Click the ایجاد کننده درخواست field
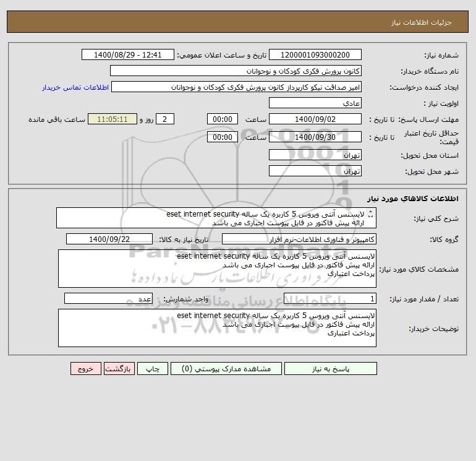 [237, 87]
